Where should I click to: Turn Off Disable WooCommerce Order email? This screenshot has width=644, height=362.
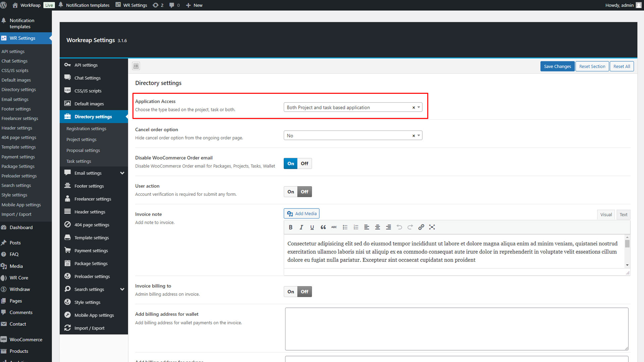[x=304, y=164]
